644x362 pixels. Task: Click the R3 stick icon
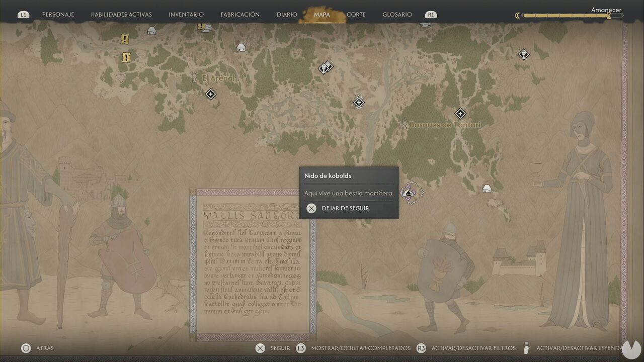tap(421, 348)
